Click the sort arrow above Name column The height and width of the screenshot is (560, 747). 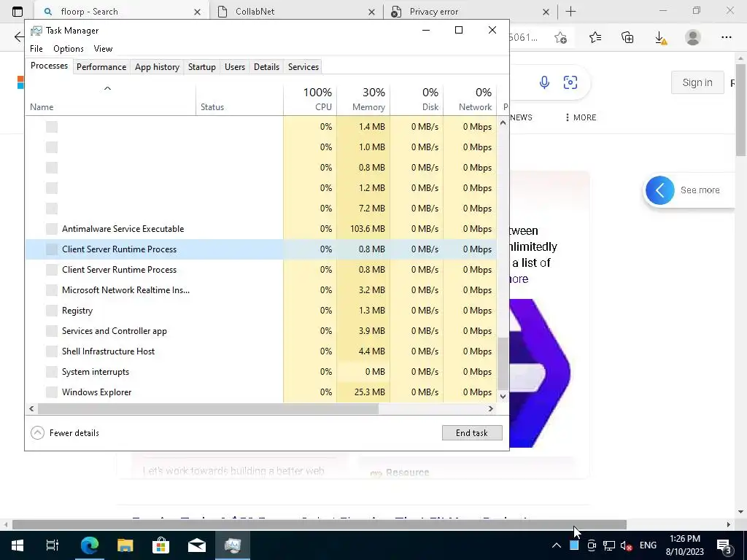point(108,88)
